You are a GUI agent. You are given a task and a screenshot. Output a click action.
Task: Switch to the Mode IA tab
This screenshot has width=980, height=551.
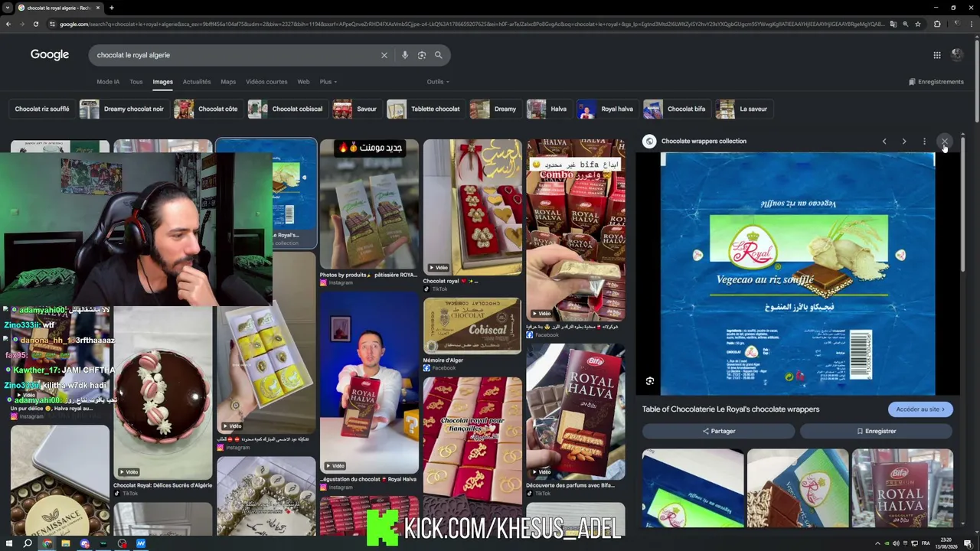(x=108, y=82)
